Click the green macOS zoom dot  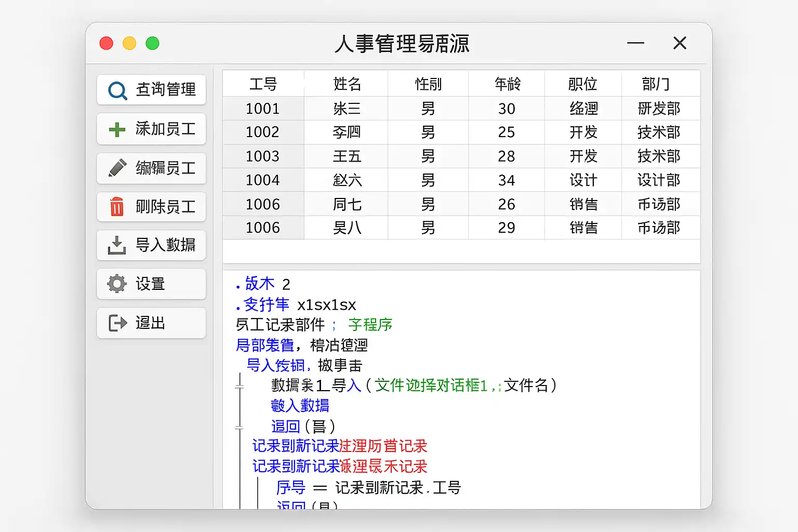152,43
